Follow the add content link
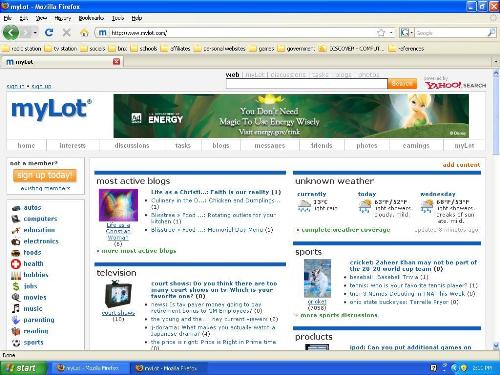The width and height of the screenshot is (500, 375). [461, 165]
